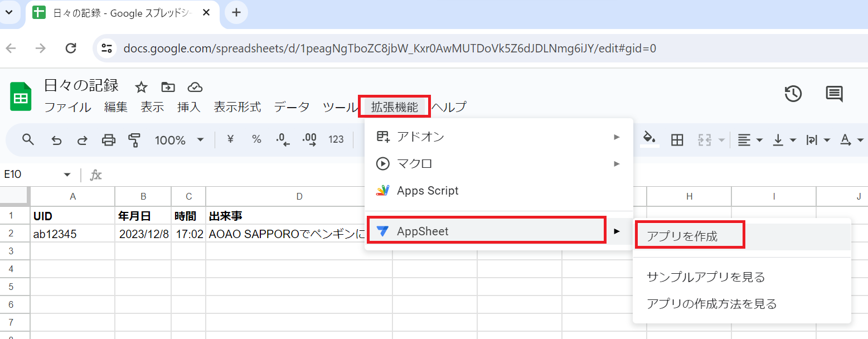The height and width of the screenshot is (339, 868).
Task: Open the ファイル menu
Action: pyautogui.click(x=67, y=107)
